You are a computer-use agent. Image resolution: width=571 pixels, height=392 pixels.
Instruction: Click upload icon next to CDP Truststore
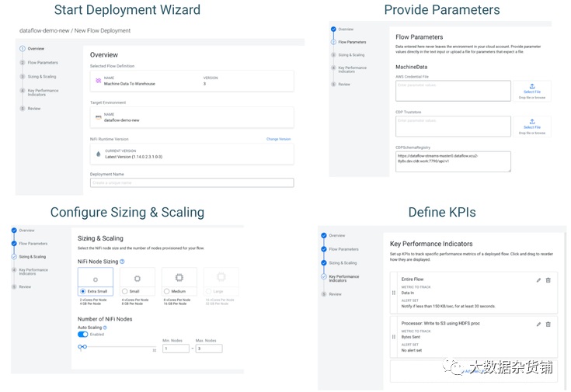click(x=532, y=122)
